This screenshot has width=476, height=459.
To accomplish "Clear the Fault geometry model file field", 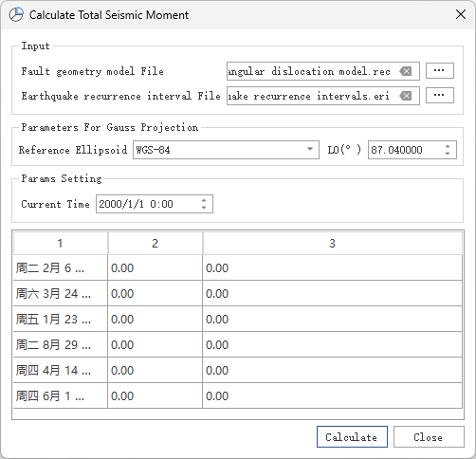I will point(406,71).
